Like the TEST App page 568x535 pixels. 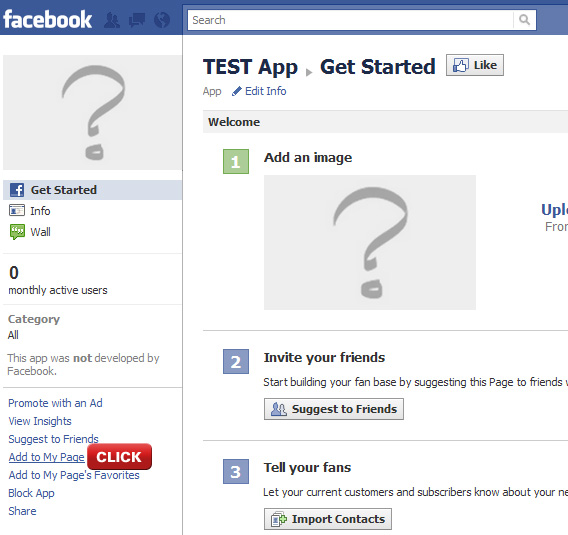(475, 65)
